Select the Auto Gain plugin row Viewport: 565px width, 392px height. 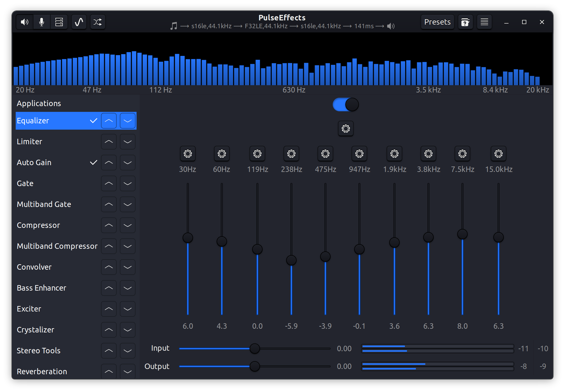tap(76, 163)
